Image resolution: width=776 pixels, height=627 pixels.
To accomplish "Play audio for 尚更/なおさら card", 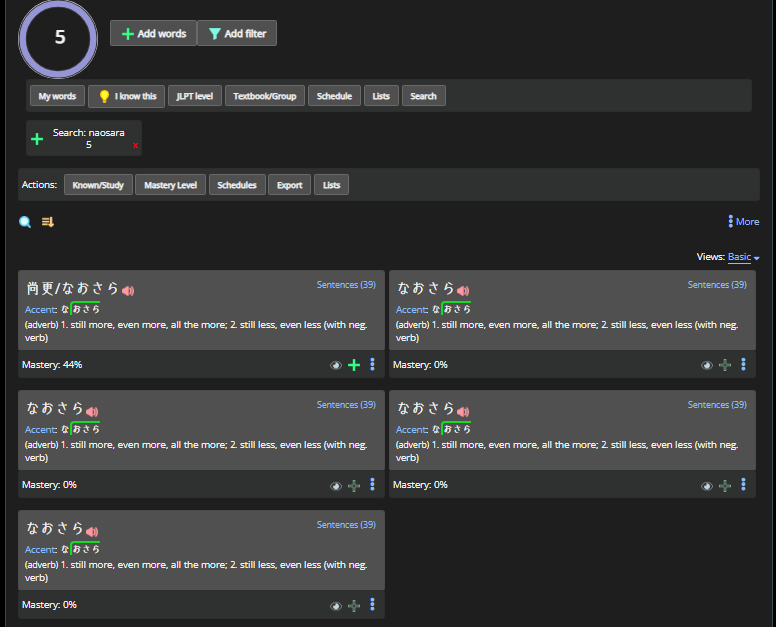I will [x=128, y=291].
